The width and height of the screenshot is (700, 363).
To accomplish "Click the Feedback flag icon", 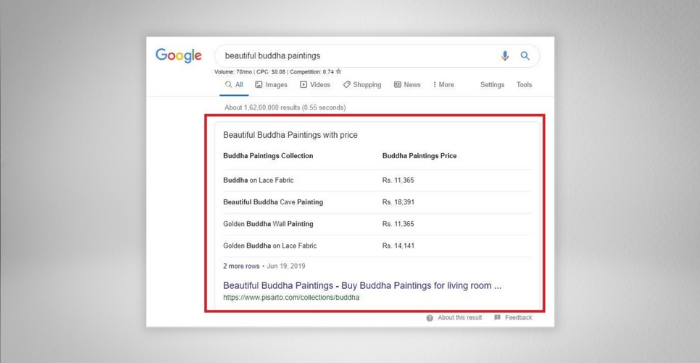I will click(x=497, y=317).
